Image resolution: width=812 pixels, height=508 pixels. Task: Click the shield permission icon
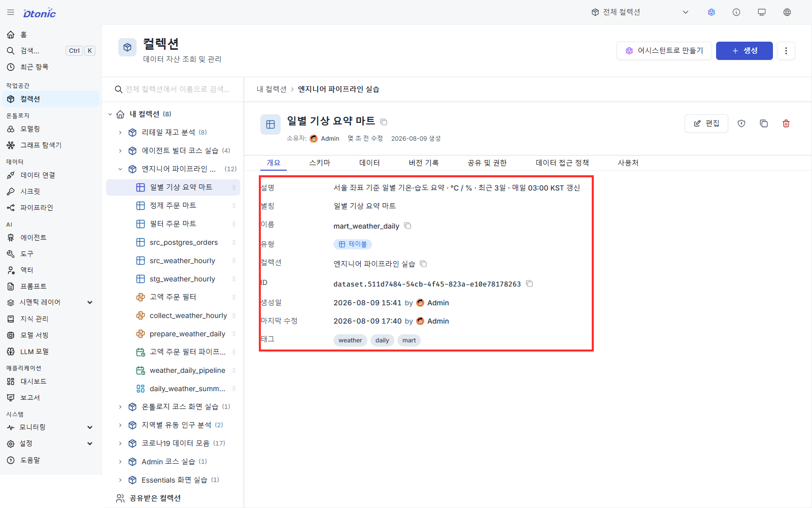(x=741, y=123)
